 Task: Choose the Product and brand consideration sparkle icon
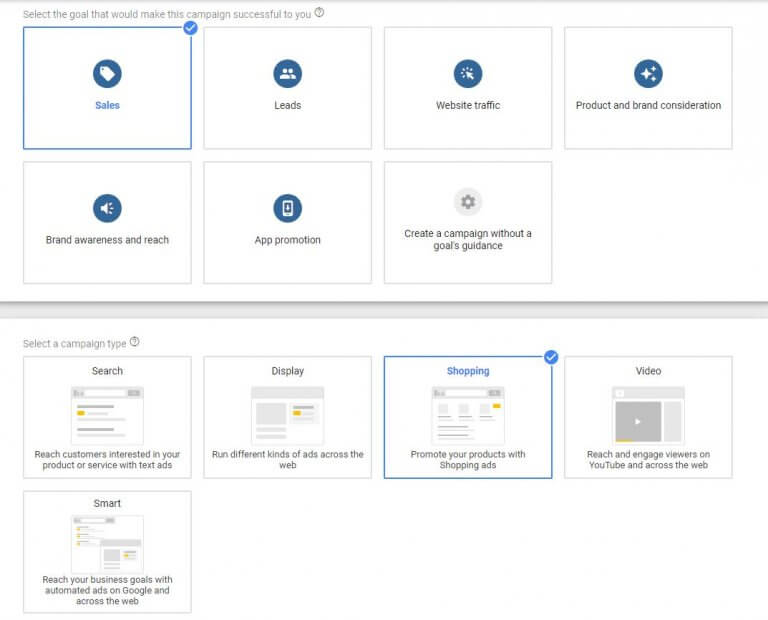[648, 73]
